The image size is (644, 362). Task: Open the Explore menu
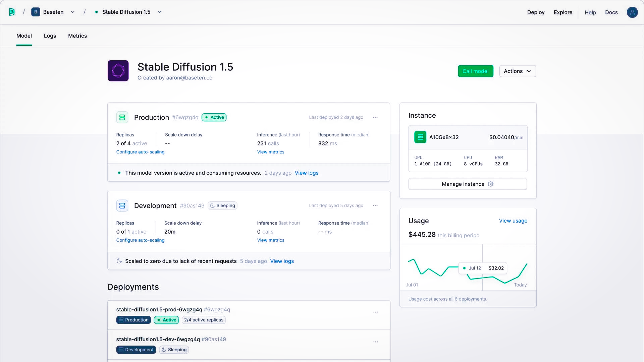point(563,12)
